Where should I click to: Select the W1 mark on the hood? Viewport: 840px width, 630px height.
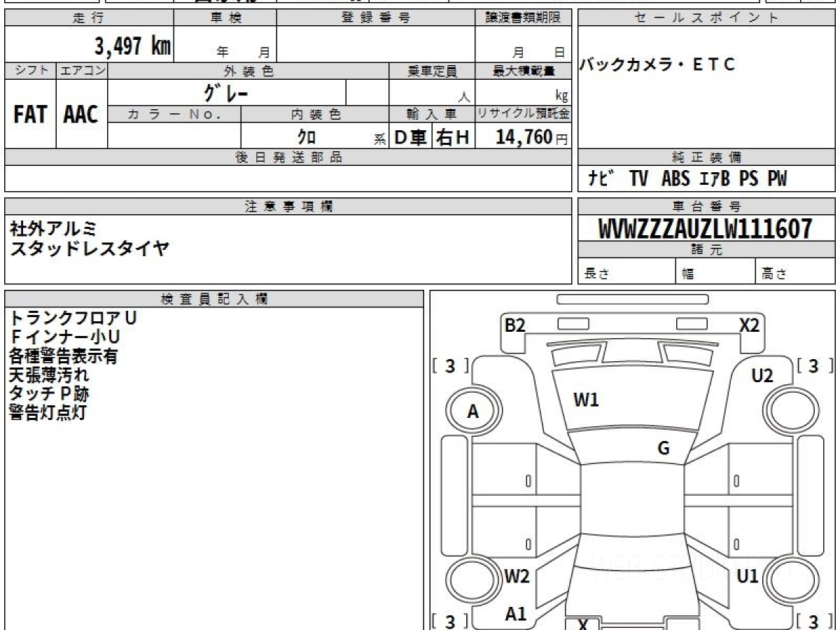tap(586, 400)
